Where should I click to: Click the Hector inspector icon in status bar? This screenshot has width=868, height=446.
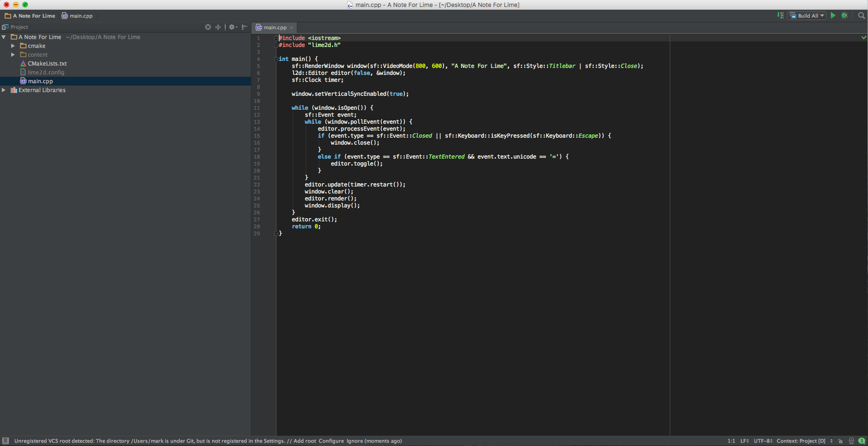pos(851,441)
